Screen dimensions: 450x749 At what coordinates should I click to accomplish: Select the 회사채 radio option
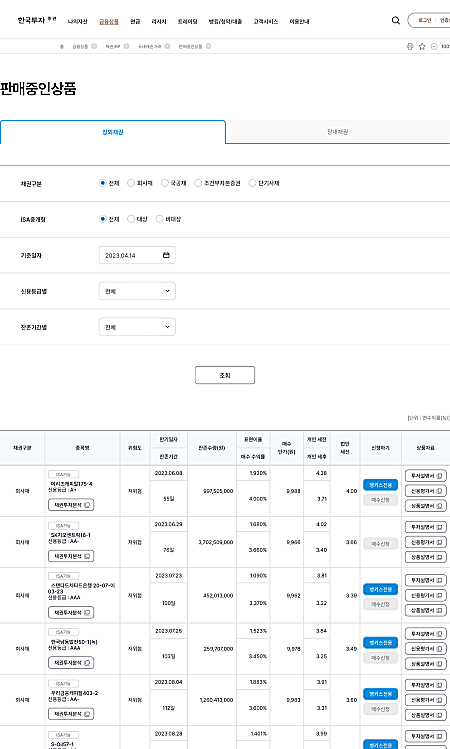(x=130, y=183)
